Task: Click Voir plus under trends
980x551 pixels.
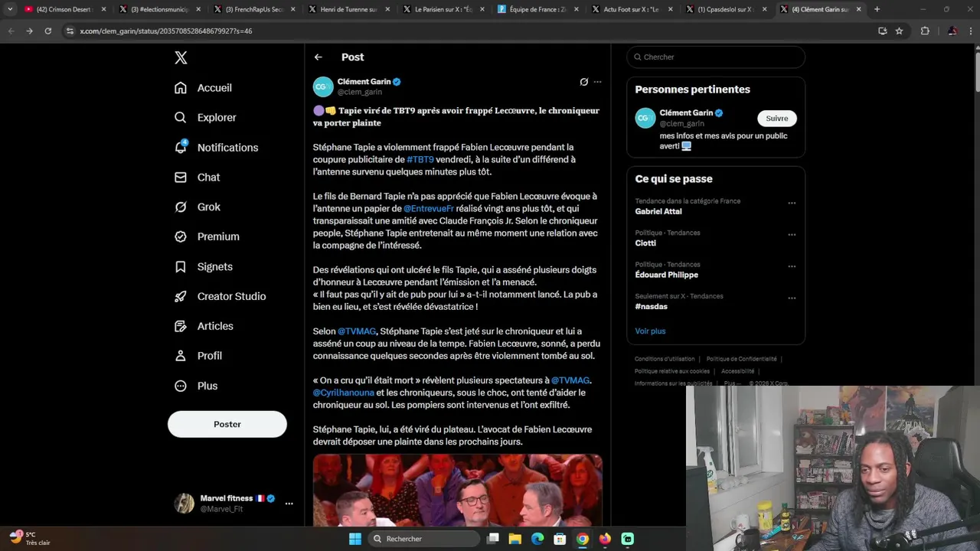Action: [x=650, y=331]
